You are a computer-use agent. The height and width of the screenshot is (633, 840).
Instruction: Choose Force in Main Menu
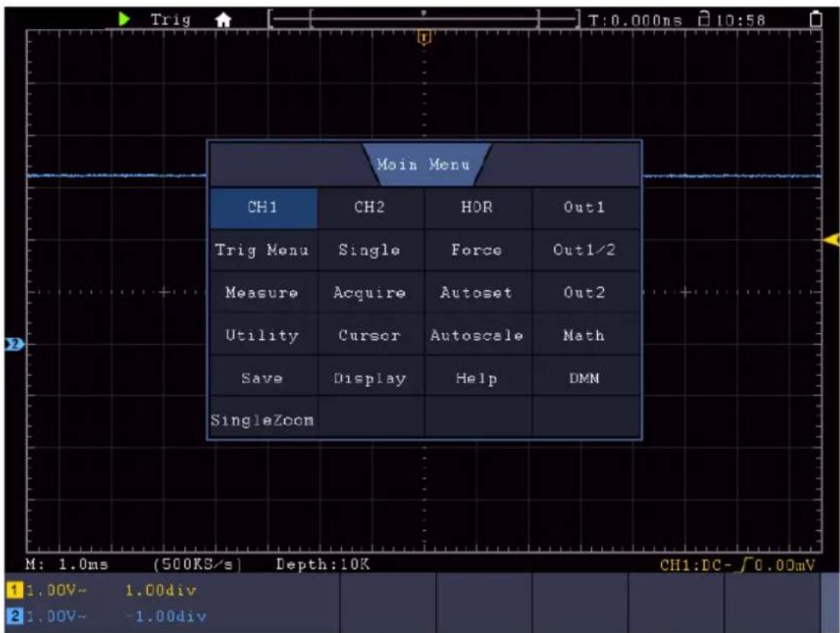477,251
